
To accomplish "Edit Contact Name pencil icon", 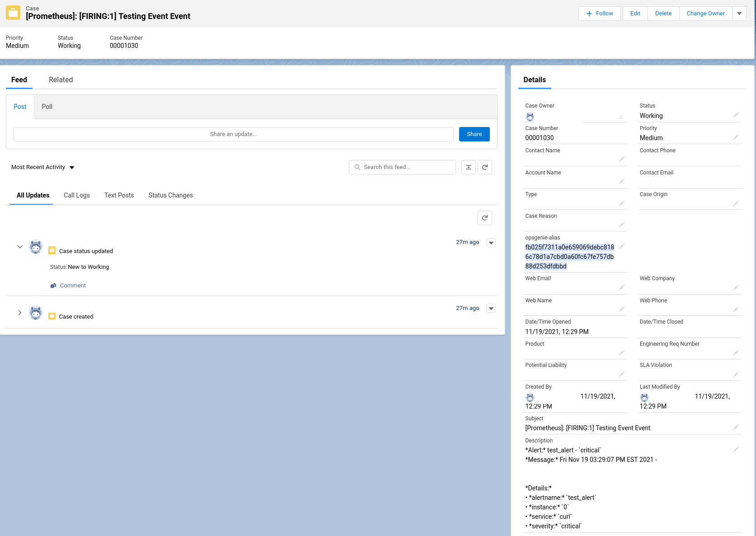I will coord(622,159).
